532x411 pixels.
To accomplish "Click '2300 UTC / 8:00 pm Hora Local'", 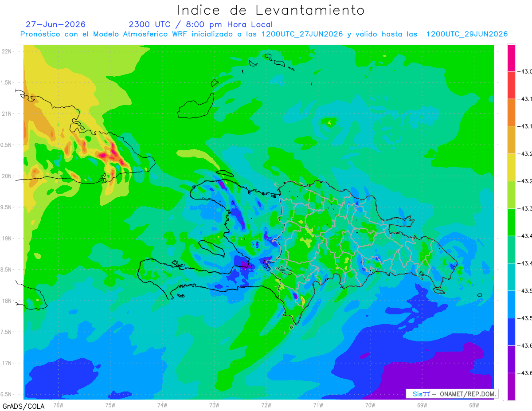I will pos(201,24).
